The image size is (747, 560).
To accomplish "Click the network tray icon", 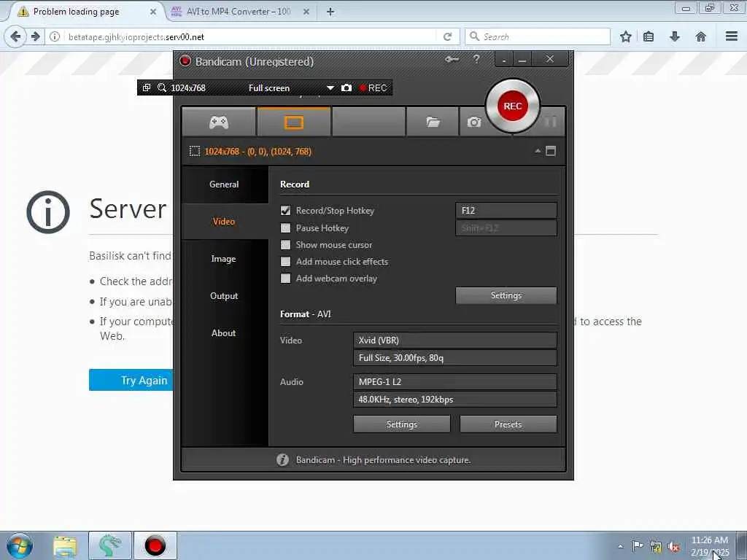I will coord(656,547).
